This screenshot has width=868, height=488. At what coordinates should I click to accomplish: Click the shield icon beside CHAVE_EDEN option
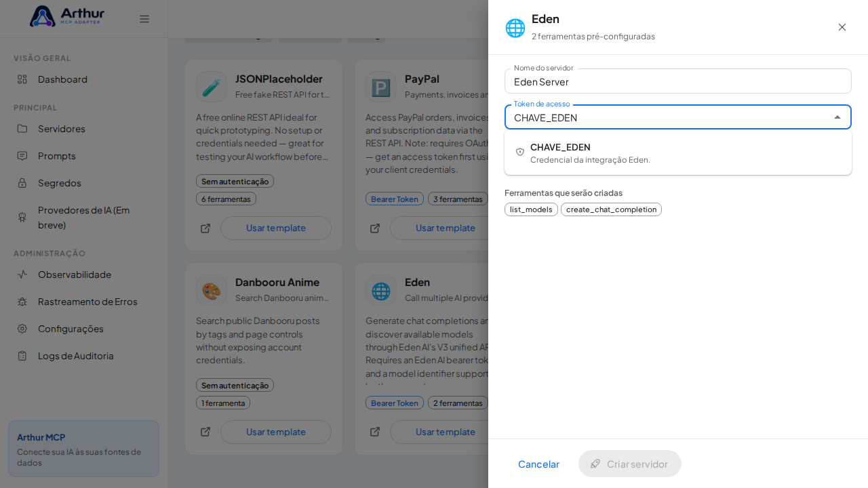click(x=520, y=152)
